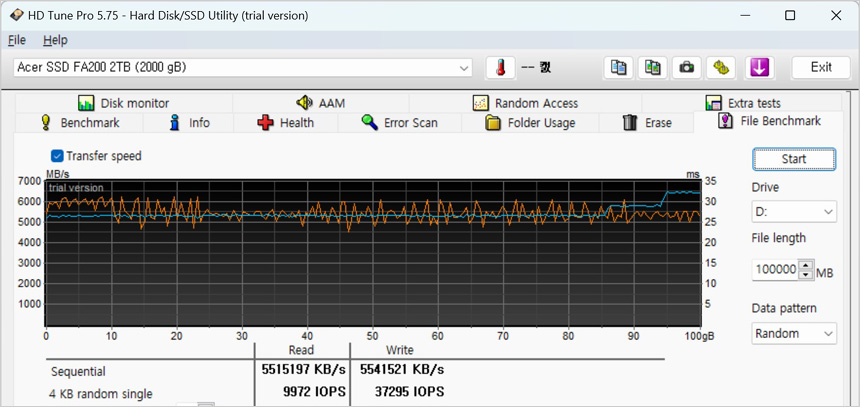Image resolution: width=860 pixels, height=407 pixels.
Task: Open the Extra tests tab
Action: coord(743,103)
